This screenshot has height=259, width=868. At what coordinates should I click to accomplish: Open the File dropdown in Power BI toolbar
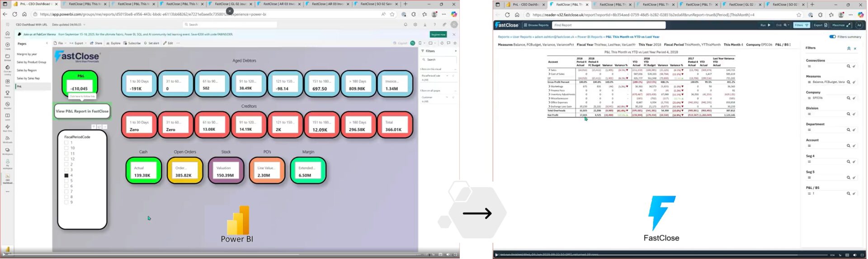[60, 43]
